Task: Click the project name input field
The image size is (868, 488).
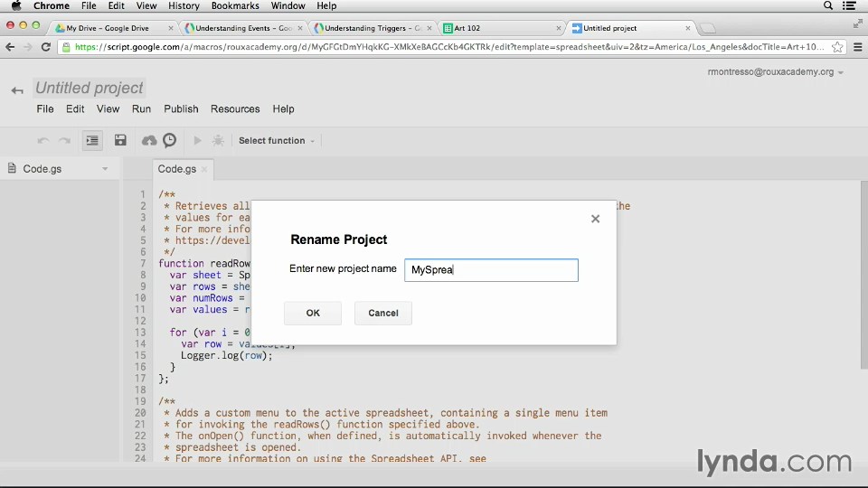Action: (491, 270)
